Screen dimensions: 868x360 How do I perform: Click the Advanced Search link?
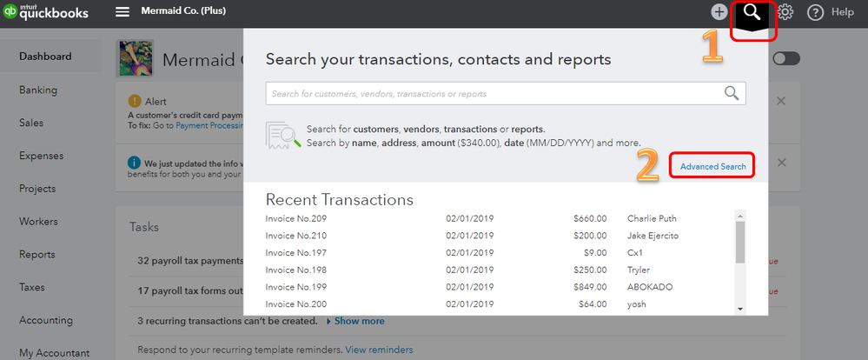click(x=713, y=166)
